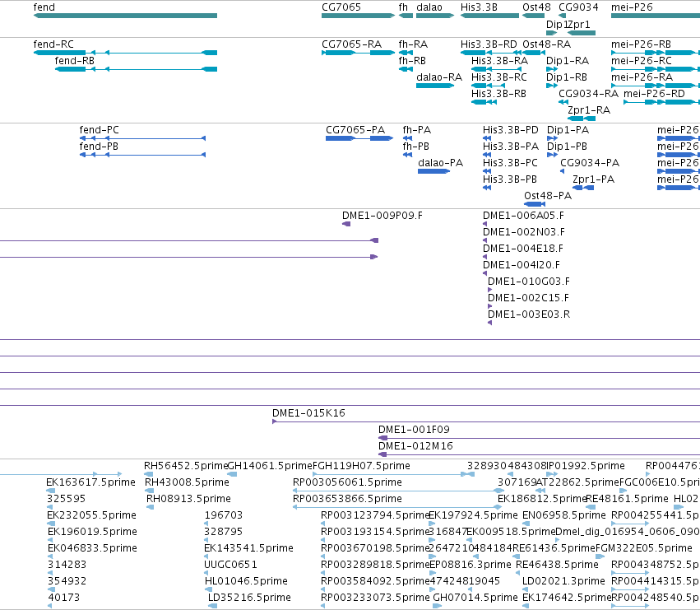Select the Dip1-RA transcript label
This screenshot has height=610, width=700.
[568, 61]
